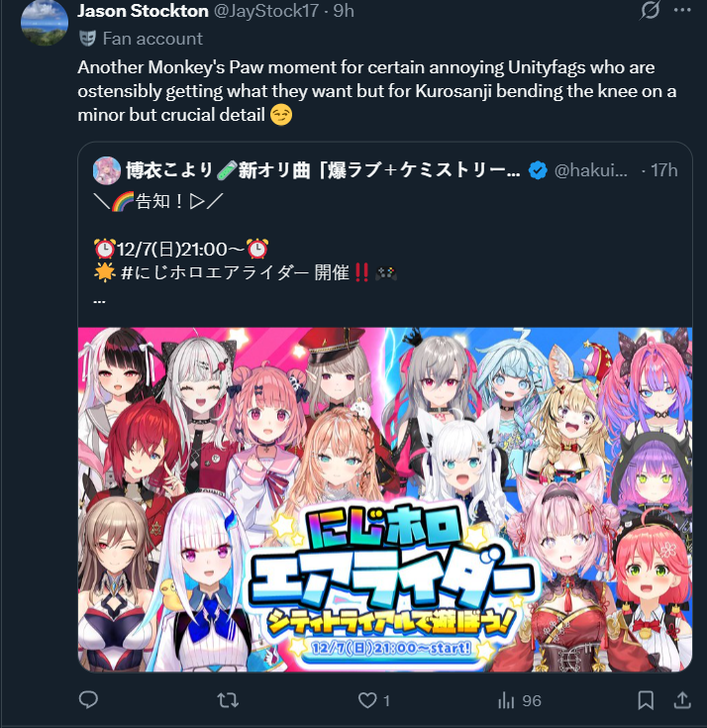707x728 pixels.
Task: Click the reply speech bubble icon
Action: pyautogui.click(x=88, y=699)
